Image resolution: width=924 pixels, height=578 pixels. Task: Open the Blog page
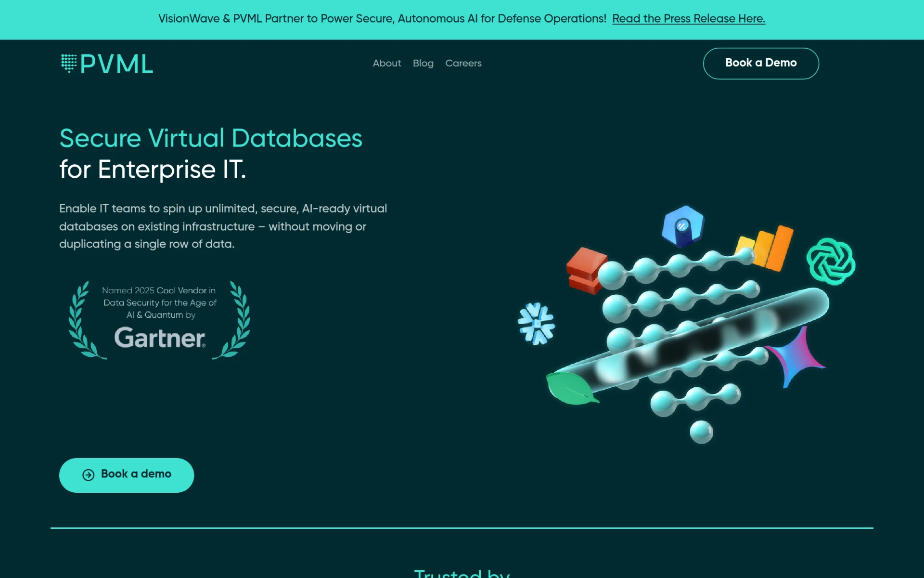(423, 63)
